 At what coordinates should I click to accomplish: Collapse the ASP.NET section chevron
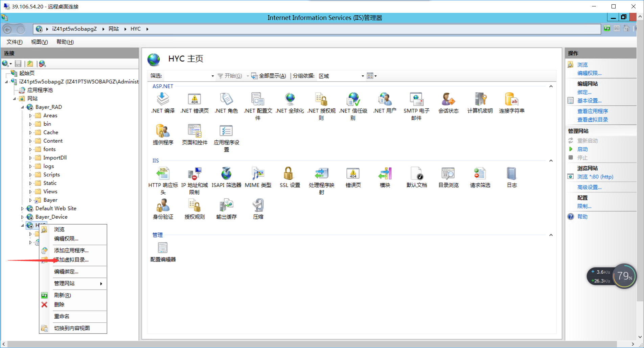click(x=551, y=86)
